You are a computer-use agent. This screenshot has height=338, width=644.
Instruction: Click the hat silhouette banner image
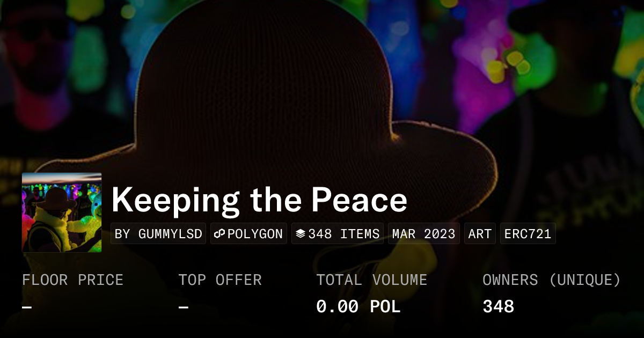(268, 97)
